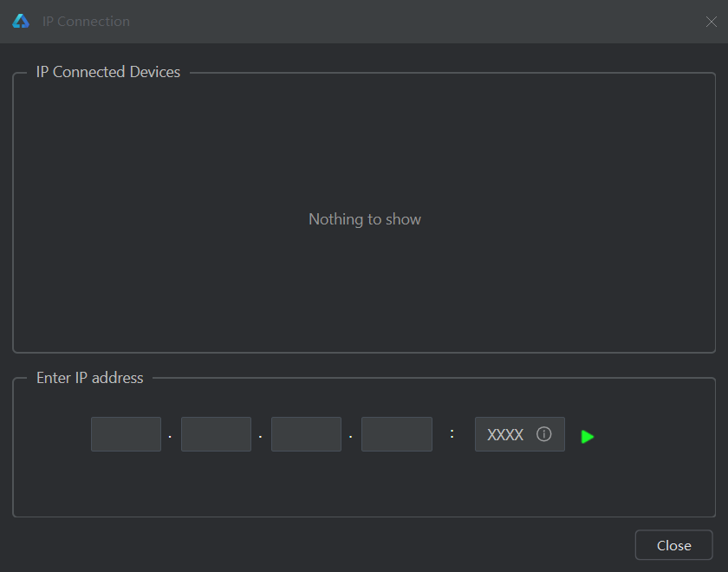Click the DevEco app logo in title bar
This screenshot has height=572, width=728.
[21, 21]
